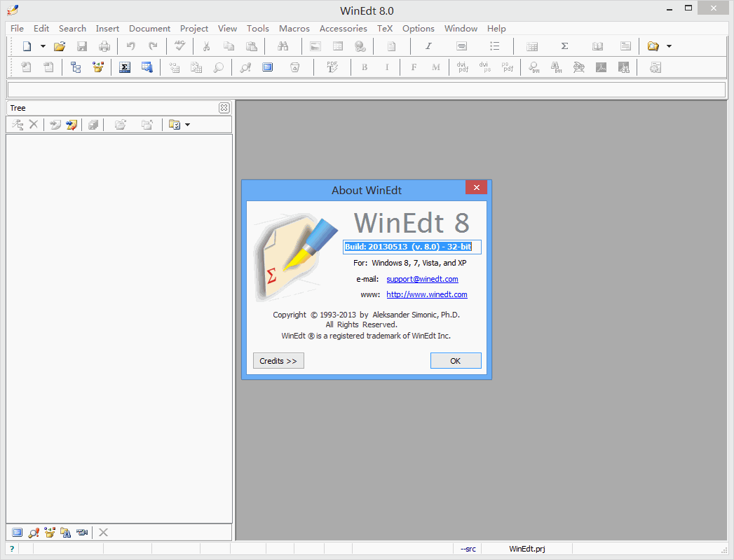This screenshot has height=560, width=734.
Task: Click the Bold B toolbar icon
Action: click(x=364, y=68)
